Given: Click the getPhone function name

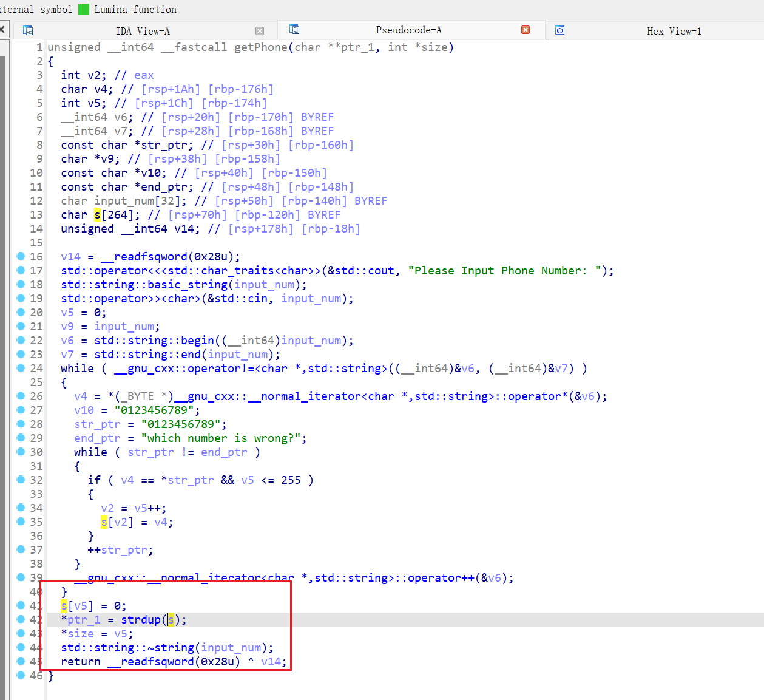Looking at the screenshot, I should click(261, 47).
